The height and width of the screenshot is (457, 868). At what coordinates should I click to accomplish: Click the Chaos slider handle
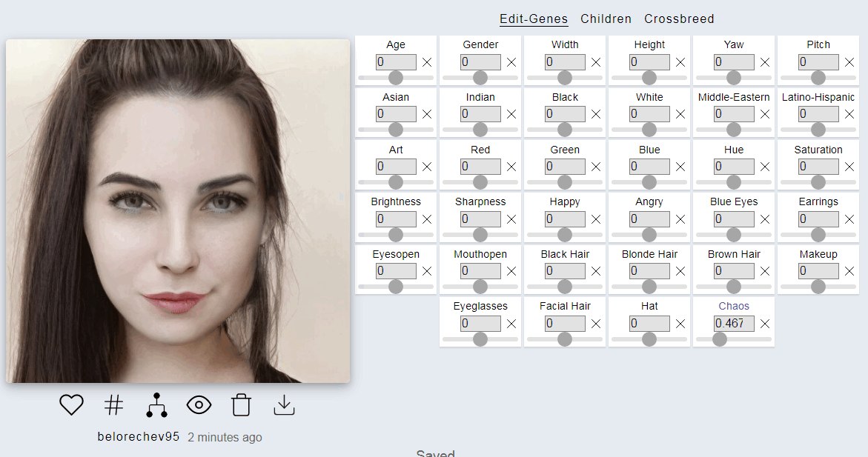[x=719, y=339]
